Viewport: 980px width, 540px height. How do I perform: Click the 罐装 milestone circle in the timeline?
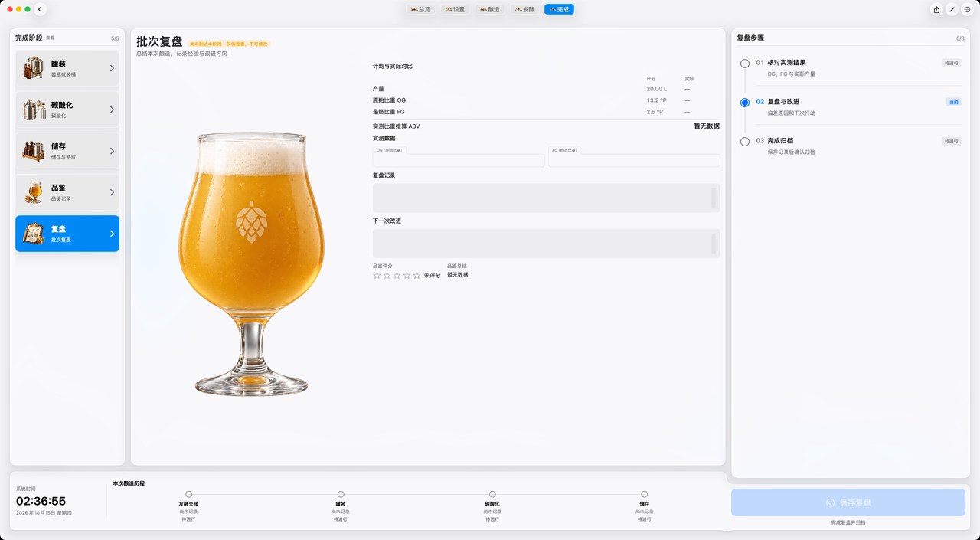[x=341, y=495]
